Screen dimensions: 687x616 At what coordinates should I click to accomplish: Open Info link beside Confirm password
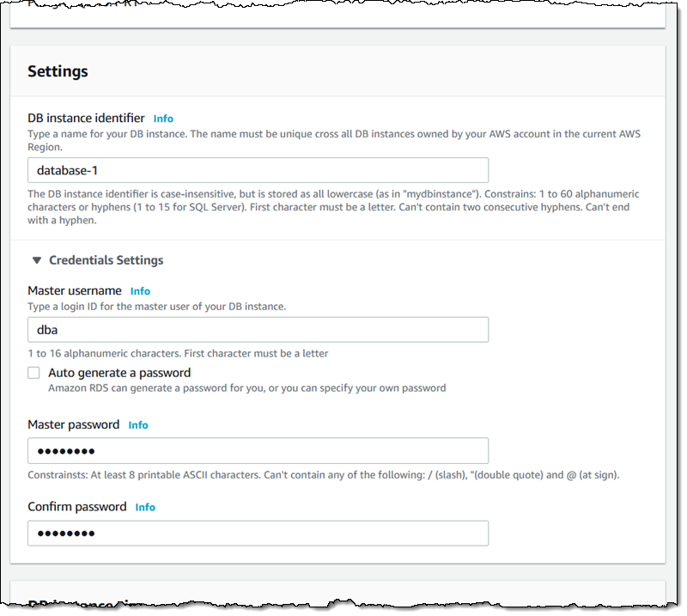pyautogui.click(x=145, y=508)
